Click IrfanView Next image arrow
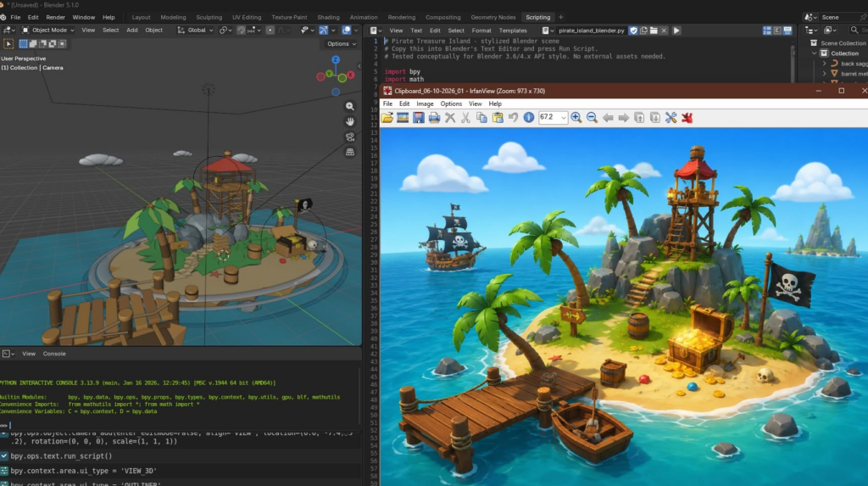 tap(623, 118)
